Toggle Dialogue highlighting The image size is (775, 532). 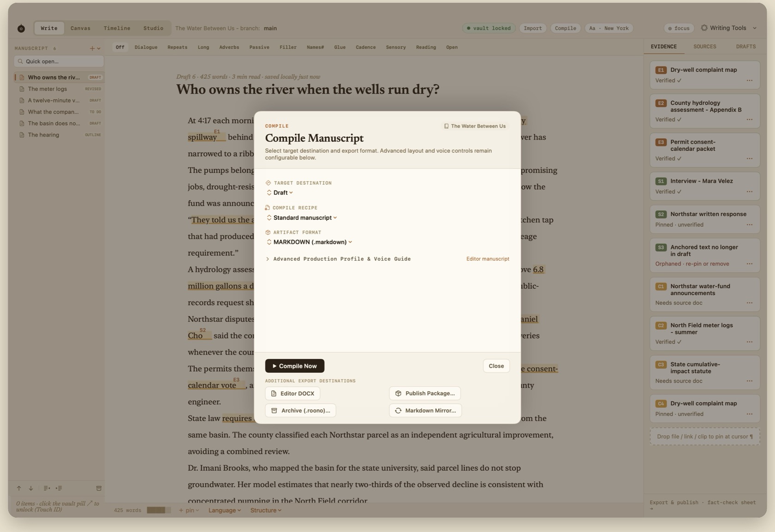point(146,47)
